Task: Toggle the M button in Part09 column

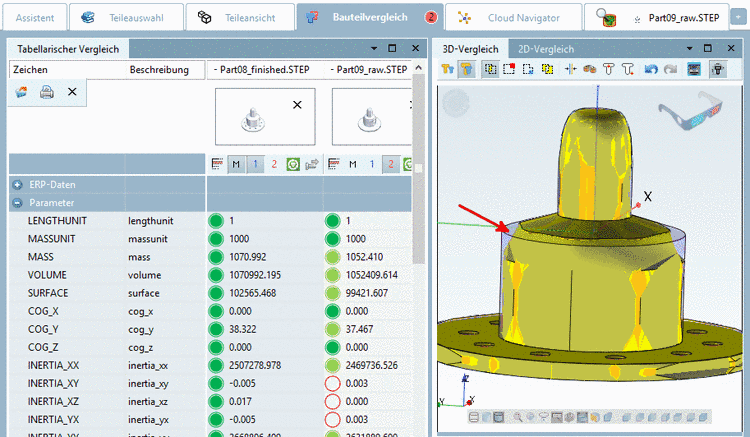Action: click(353, 164)
